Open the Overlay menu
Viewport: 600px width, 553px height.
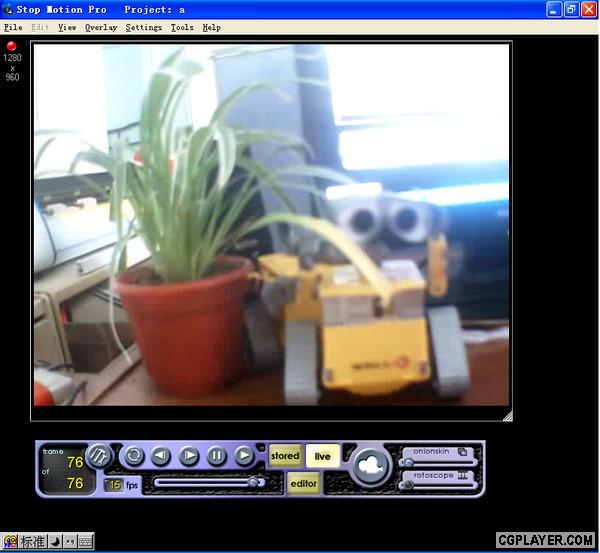coord(101,28)
